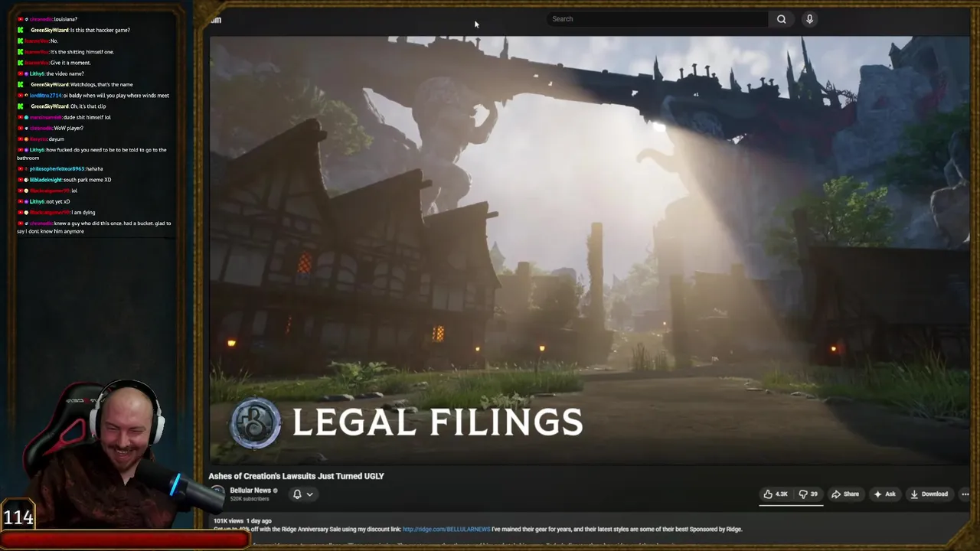Click the '101K views 1 day ago' description text
Viewport: 980px width, 551px height.
(241, 521)
